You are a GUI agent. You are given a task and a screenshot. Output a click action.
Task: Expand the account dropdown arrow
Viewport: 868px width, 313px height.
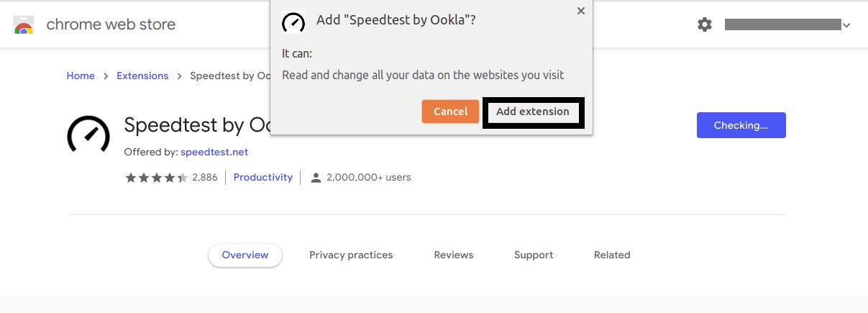846,25
